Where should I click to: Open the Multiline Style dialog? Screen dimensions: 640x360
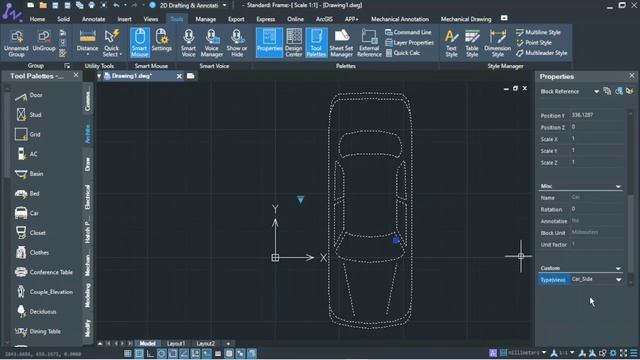[538, 32]
